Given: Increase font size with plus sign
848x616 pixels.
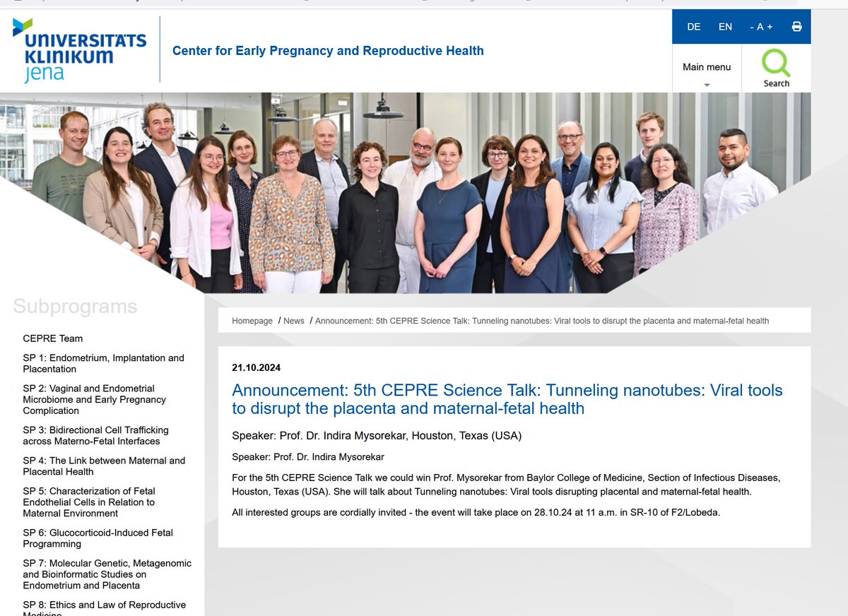Looking at the screenshot, I should 770,27.
